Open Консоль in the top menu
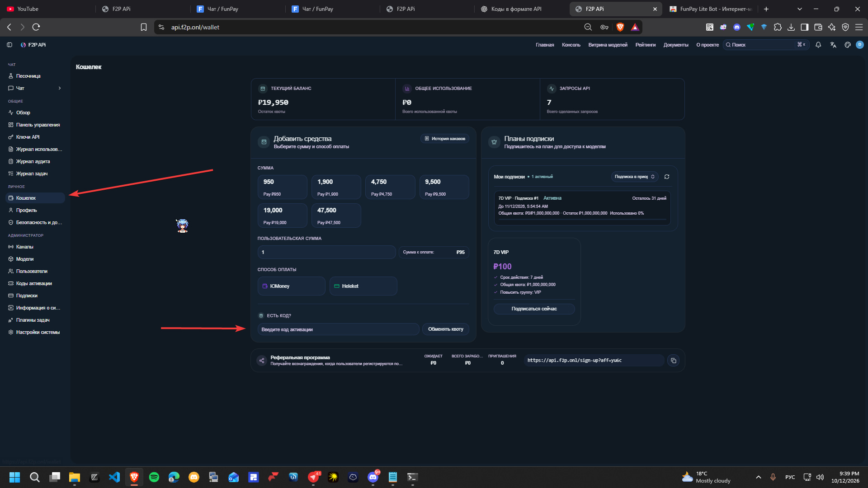The image size is (868, 488). pyautogui.click(x=571, y=45)
